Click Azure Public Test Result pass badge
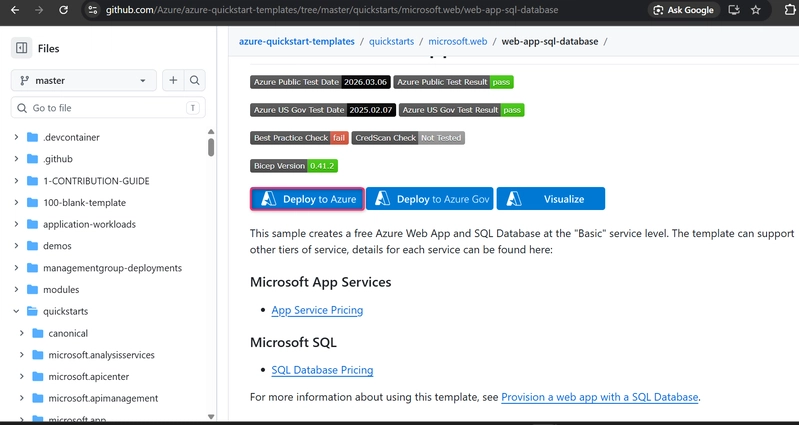Screen dimensions: 799x425 (x=454, y=82)
